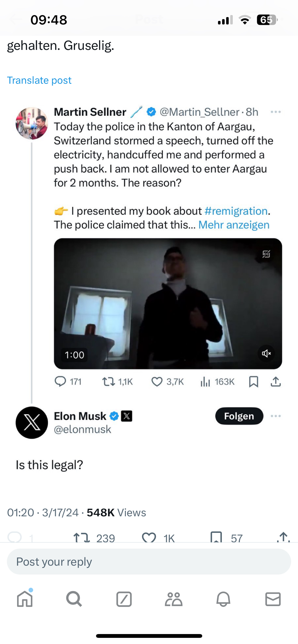Image resolution: width=298 pixels, height=644 pixels.
Task: Open the Home tab in bottom bar
Action: coord(25,599)
